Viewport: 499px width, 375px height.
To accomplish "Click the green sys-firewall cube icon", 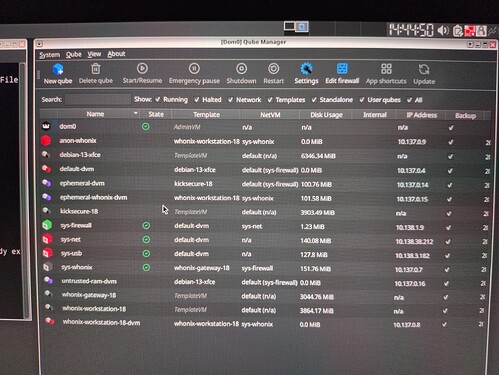I will [47, 225].
